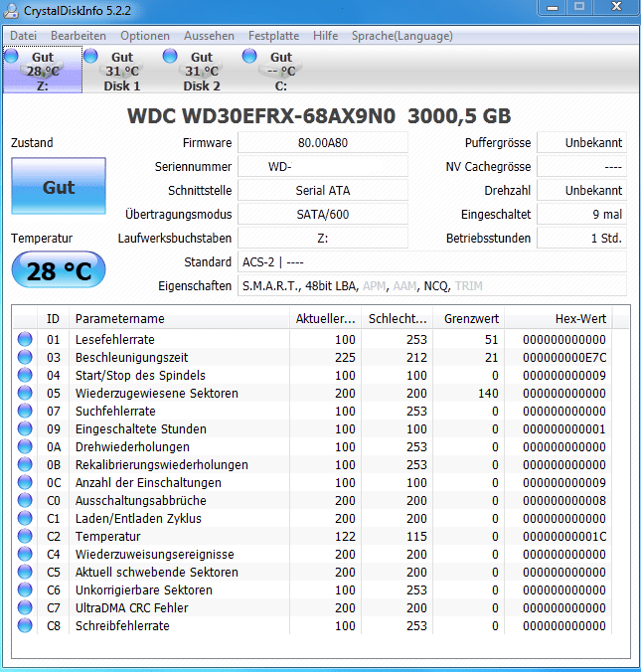The width and height of the screenshot is (641, 672).
Task: Click the status orb for Aktuell schwebende Sektoren
Action: pyautogui.click(x=25, y=572)
